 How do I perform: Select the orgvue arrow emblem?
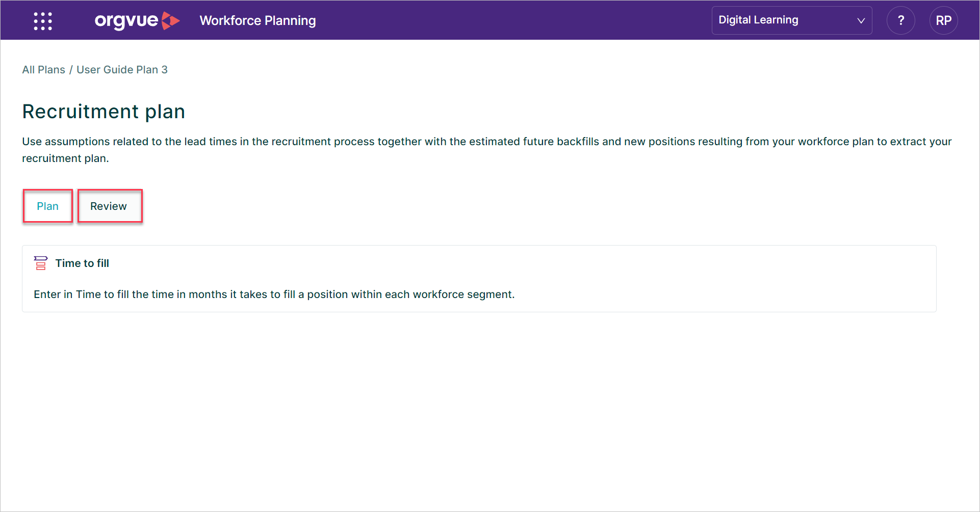170,20
